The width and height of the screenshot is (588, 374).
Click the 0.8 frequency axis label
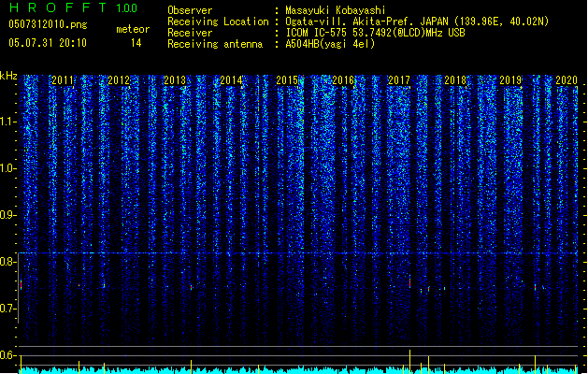(x=8, y=262)
